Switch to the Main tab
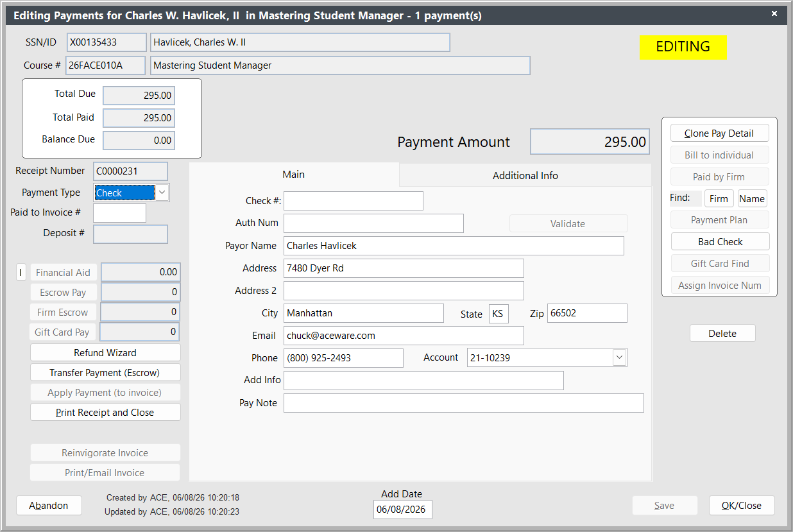 click(294, 175)
